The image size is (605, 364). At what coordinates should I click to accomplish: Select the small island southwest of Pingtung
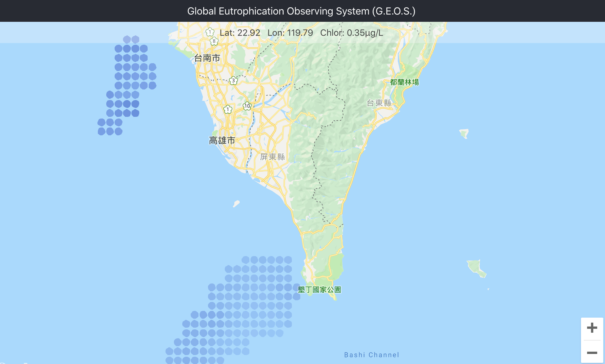tap(236, 204)
